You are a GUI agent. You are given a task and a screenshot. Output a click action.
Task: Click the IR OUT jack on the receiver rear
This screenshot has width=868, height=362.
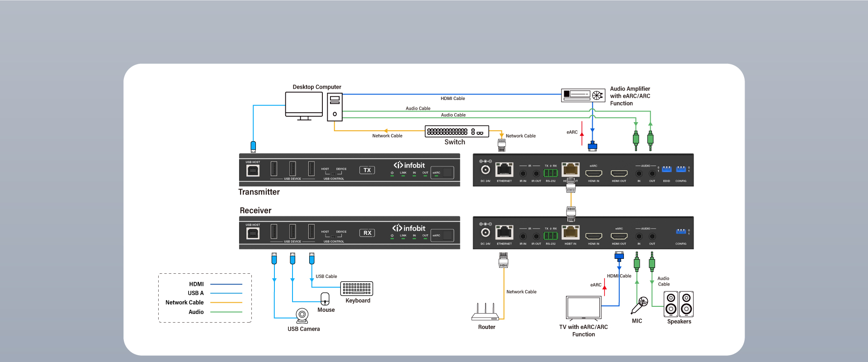click(536, 236)
